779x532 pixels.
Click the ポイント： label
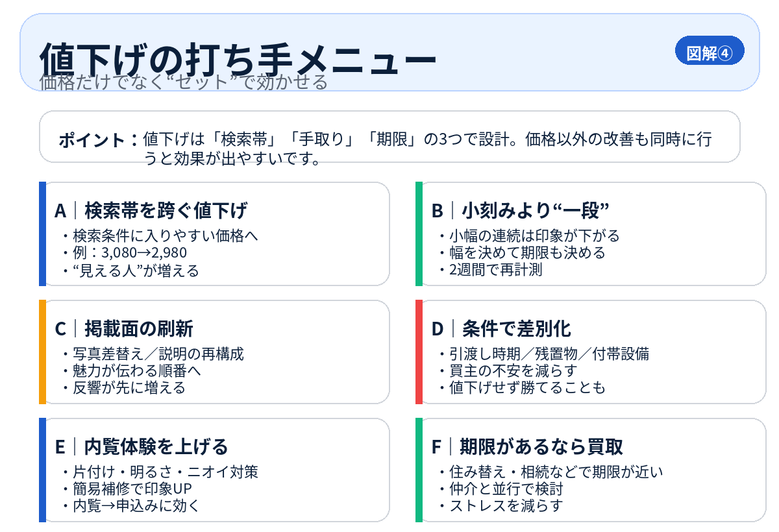[99, 139]
